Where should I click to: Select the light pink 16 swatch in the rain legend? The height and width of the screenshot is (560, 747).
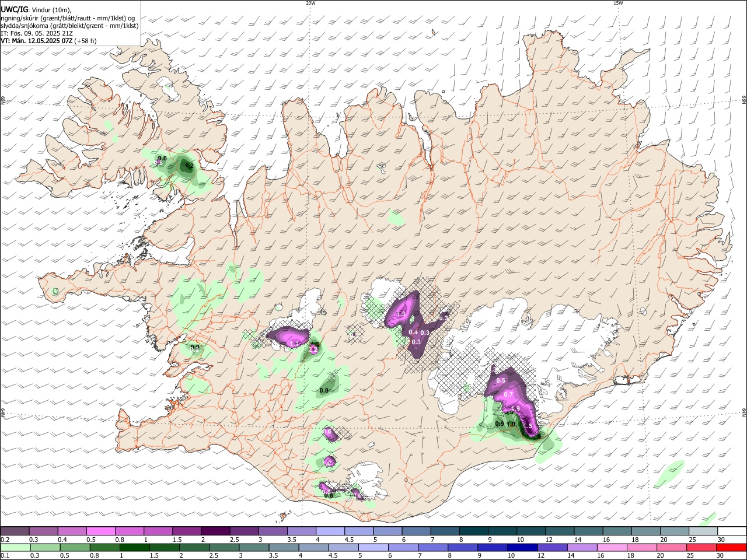[612, 548]
